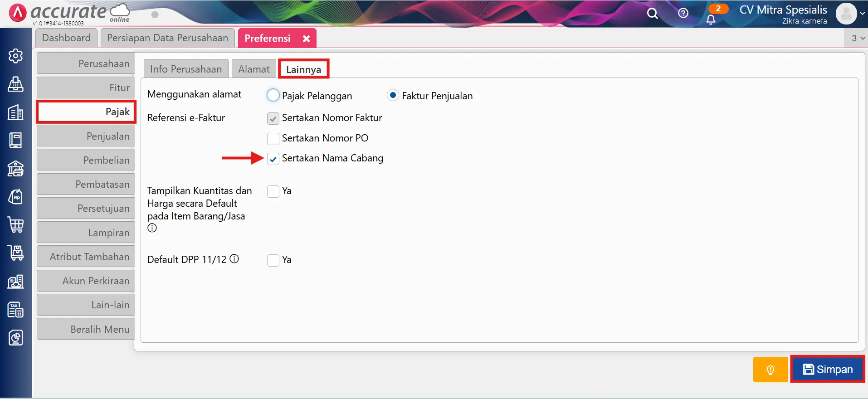Click the notification bell icon

711,19
